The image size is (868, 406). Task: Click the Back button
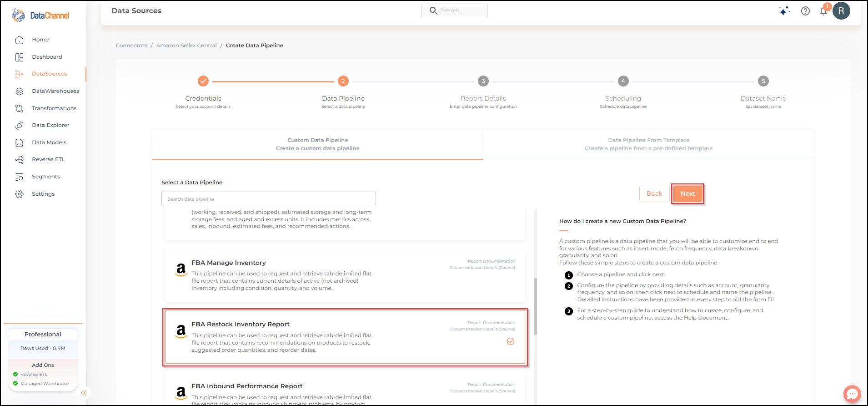click(654, 194)
